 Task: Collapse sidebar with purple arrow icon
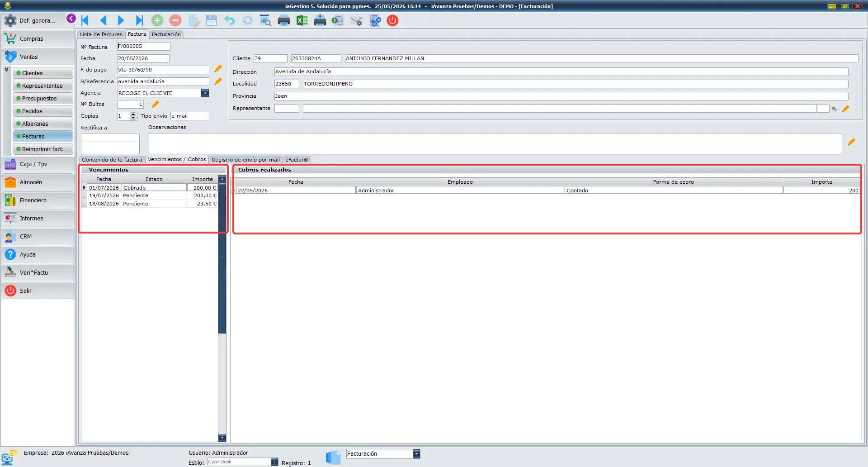(x=71, y=18)
